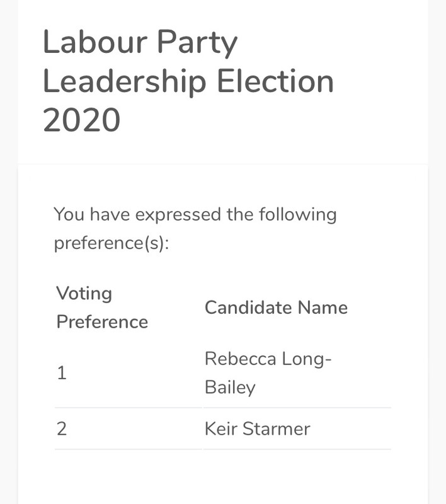Click the Labour Party Leadership Election 2020 heading

tap(188, 82)
